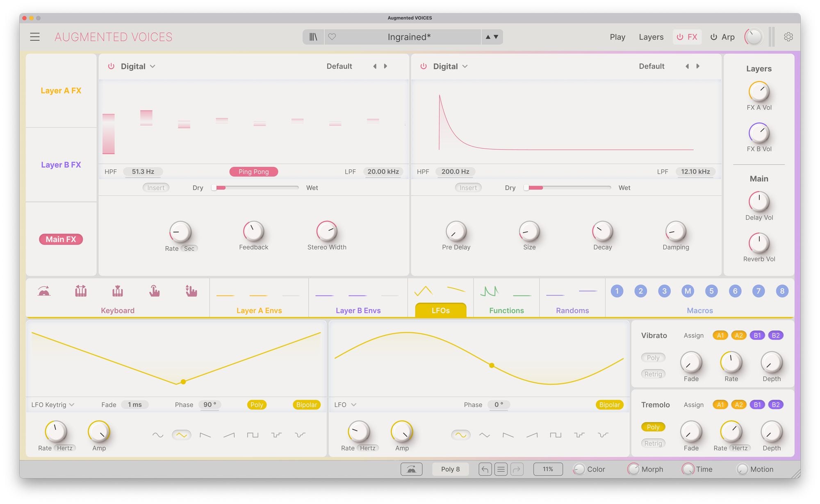Toggle the reverb Insert button
Image resolution: width=820 pixels, height=504 pixels.
[468, 188]
